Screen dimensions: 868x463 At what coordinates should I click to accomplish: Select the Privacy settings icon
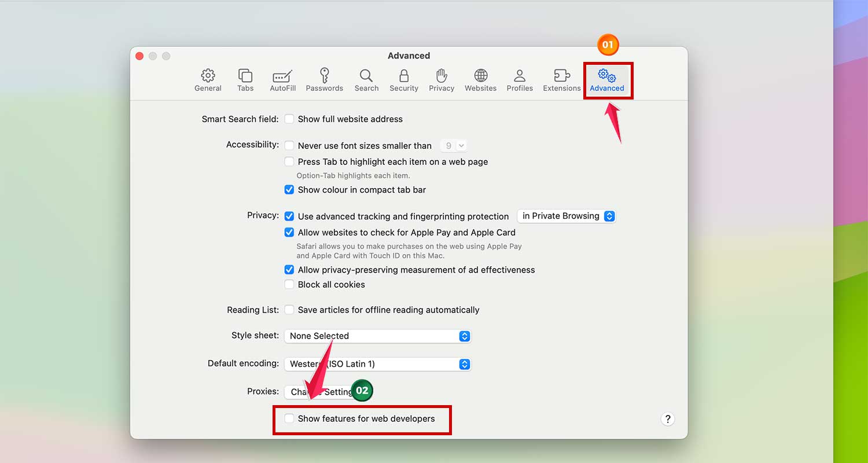pos(442,80)
